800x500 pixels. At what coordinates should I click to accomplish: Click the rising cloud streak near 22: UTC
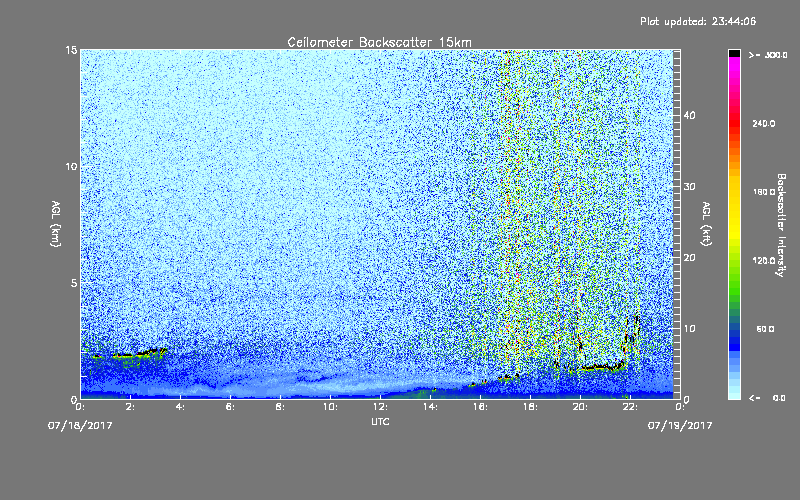click(632, 337)
